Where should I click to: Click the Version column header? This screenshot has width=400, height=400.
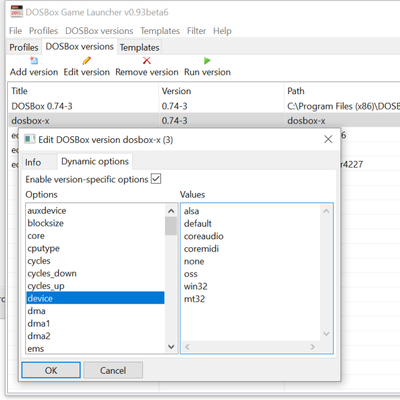coord(222,91)
